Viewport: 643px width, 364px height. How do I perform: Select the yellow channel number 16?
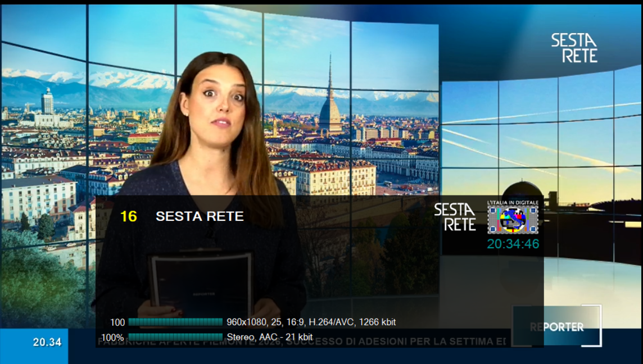click(x=128, y=216)
